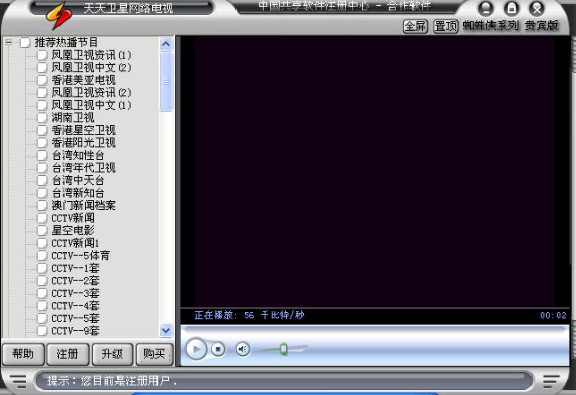
Task: Select the CCTV--4套 channel
Action: click(x=75, y=306)
